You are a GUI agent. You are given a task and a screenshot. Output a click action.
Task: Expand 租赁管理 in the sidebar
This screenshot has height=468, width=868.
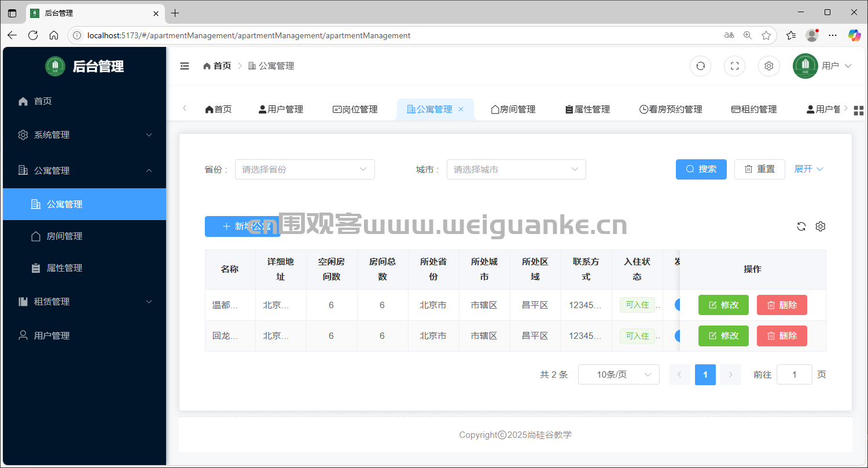point(84,302)
